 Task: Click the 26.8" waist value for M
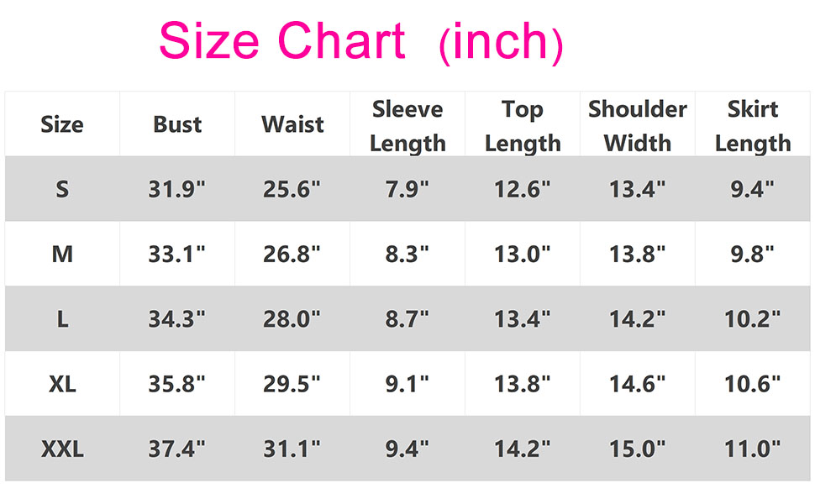tap(292, 254)
